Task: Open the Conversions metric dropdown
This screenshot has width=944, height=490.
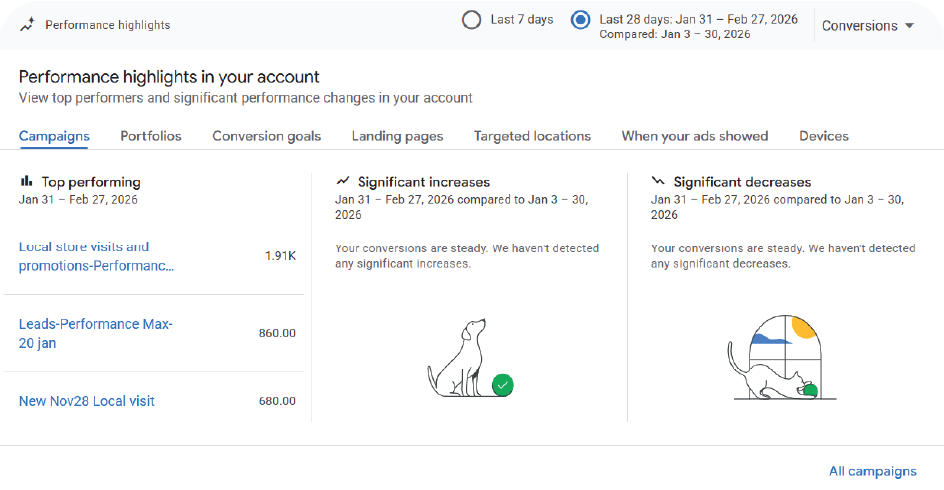Action: [867, 26]
